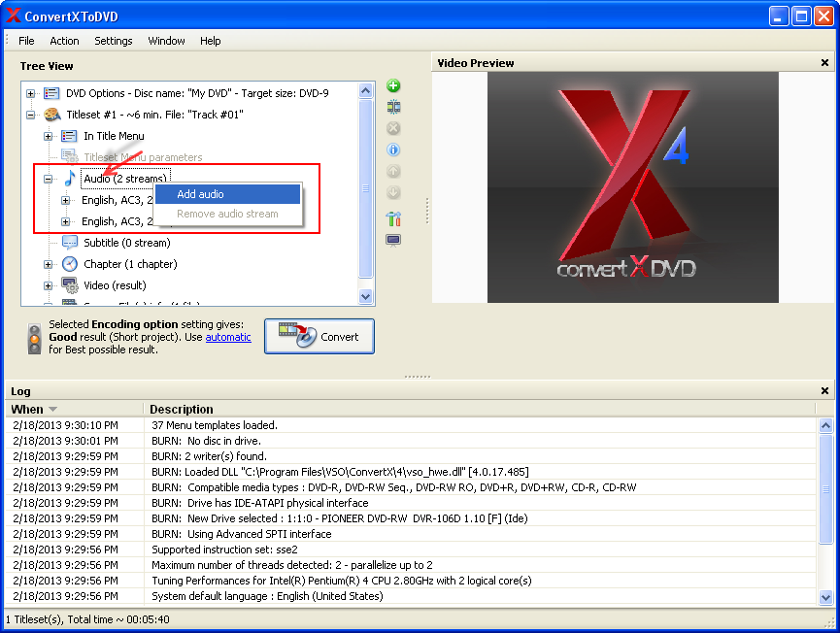This screenshot has width=840, height=633.
Task: Click the In Title Menu icon
Action: click(x=69, y=136)
